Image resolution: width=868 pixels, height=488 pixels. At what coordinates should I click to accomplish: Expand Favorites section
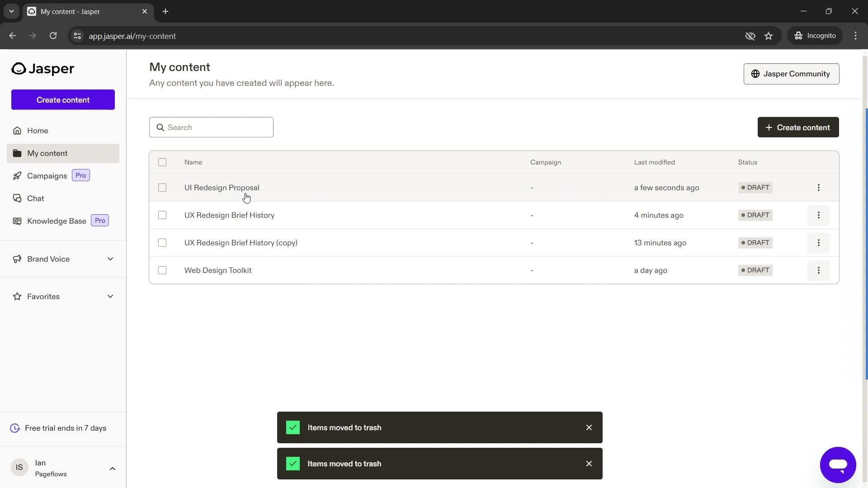point(111,296)
